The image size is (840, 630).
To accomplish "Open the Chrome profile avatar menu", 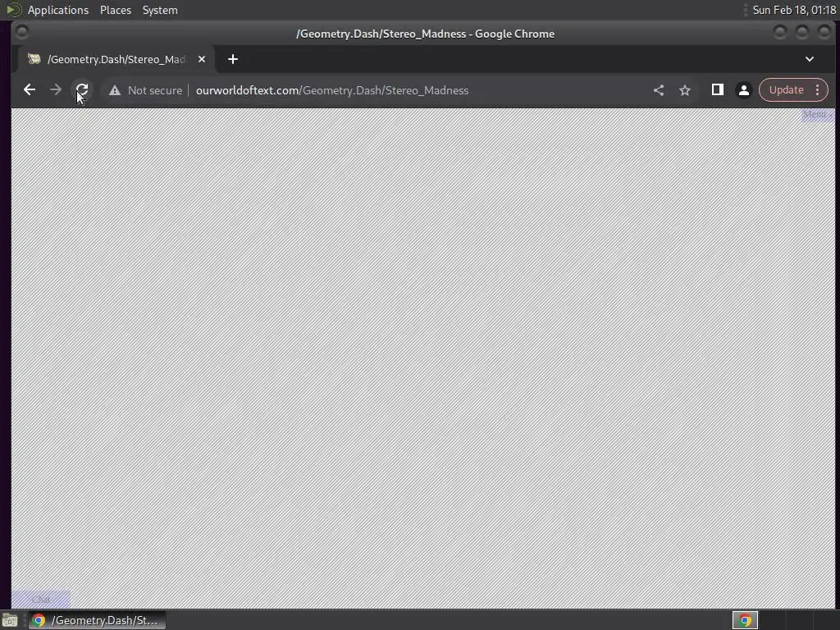I will [743, 90].
